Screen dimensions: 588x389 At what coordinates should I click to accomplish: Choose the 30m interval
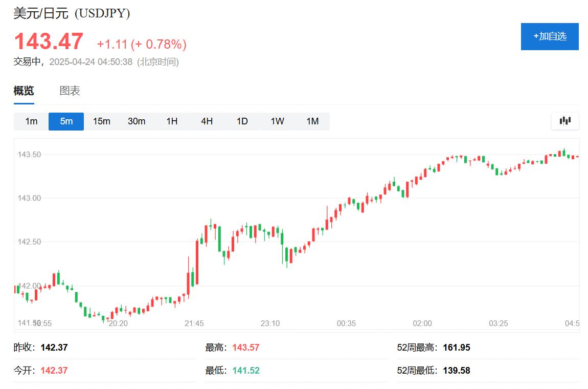137,121
